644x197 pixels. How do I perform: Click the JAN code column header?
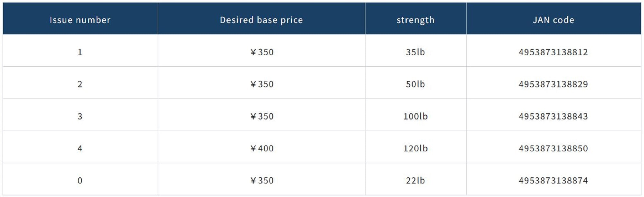(x=553, y=20)
